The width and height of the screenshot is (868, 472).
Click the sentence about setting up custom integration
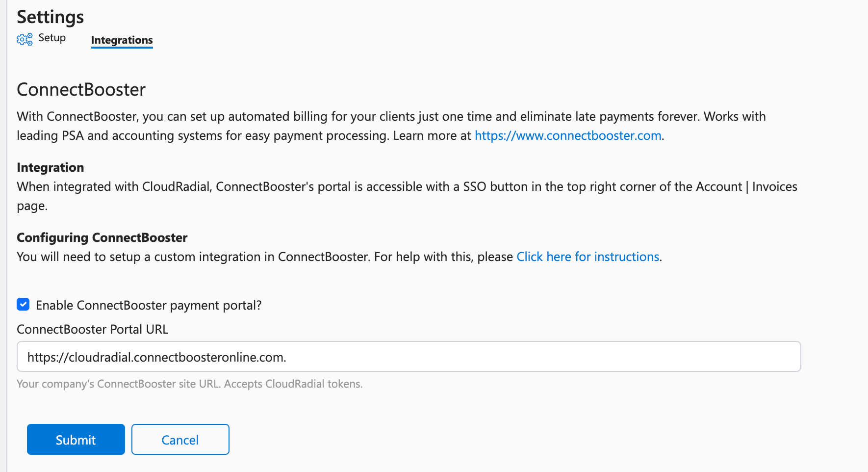pos(339,257)
